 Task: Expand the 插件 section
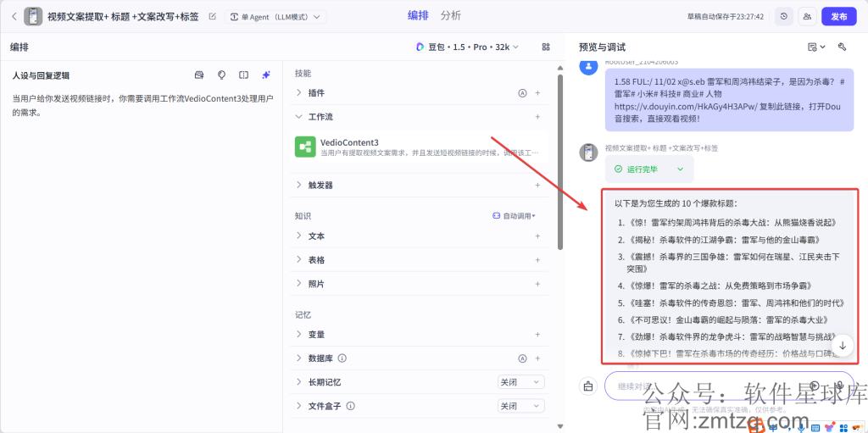point(299,93)
